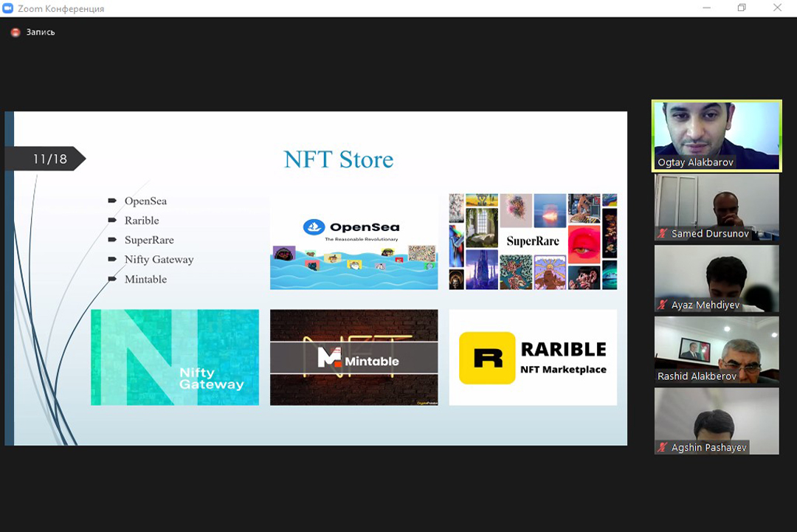Click the OpenSea ship logo
This screenshot has height=532, width=797.
coord(314,227)
